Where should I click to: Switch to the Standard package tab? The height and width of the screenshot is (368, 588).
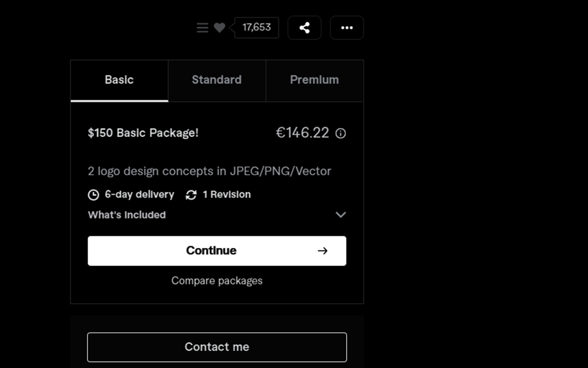pos(217,80)
